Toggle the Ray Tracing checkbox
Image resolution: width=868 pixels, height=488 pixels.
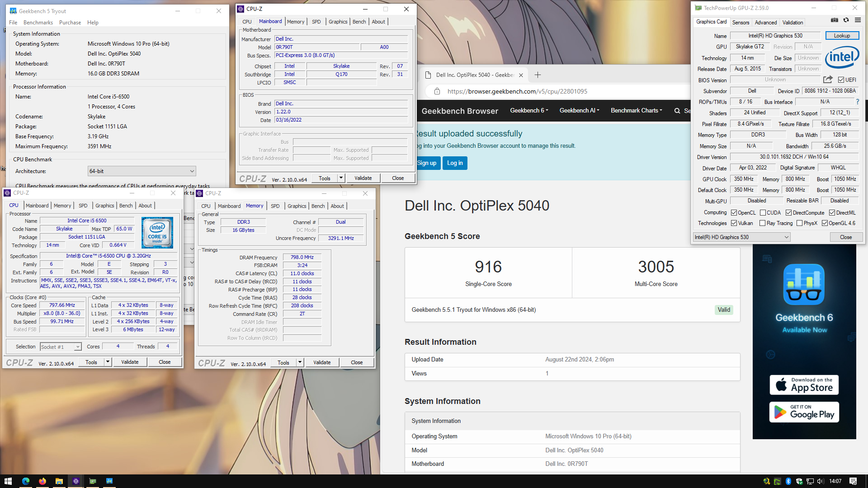coord(762,223)
